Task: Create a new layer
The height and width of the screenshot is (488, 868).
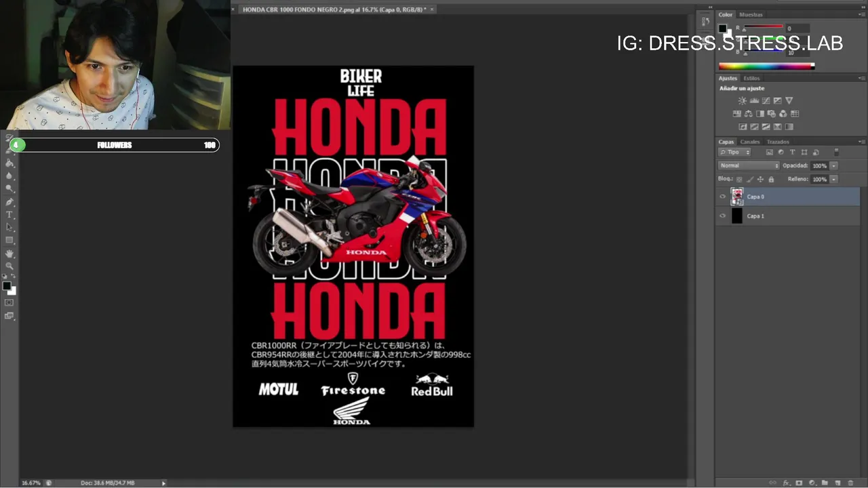Action: [838, 483]
